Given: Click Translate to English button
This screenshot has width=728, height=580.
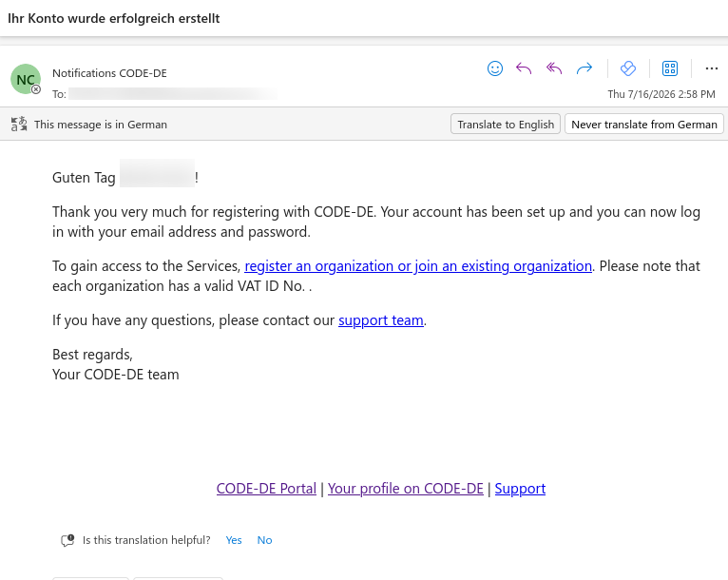Looking at the screenshot, I should 506,124.
